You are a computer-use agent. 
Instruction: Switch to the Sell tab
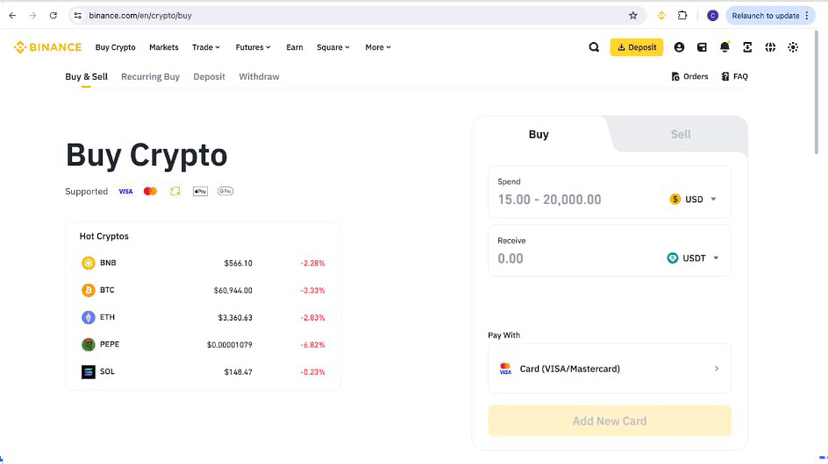(681, 134)
